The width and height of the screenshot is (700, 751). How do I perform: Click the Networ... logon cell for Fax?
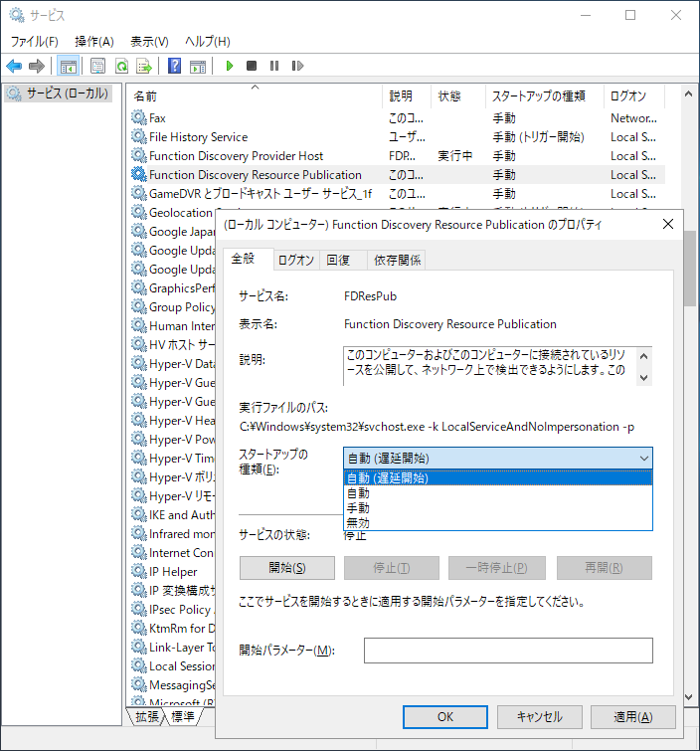tap(633, 117)
